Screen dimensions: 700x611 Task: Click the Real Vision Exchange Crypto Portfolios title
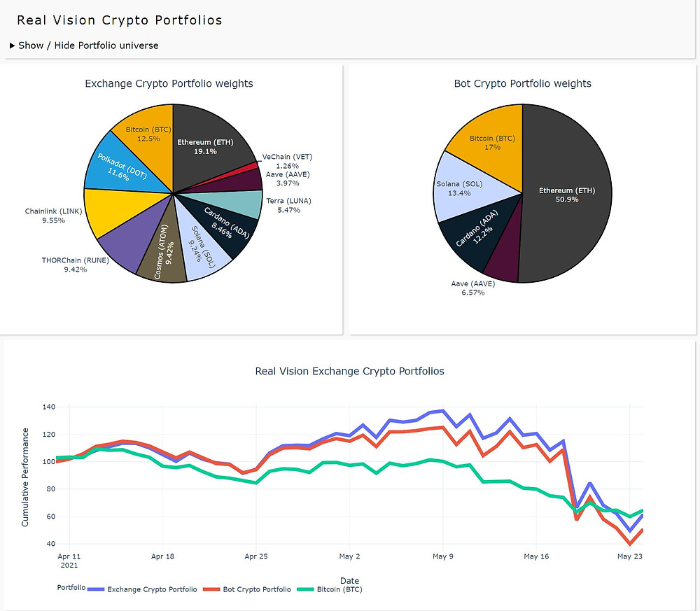349,372
